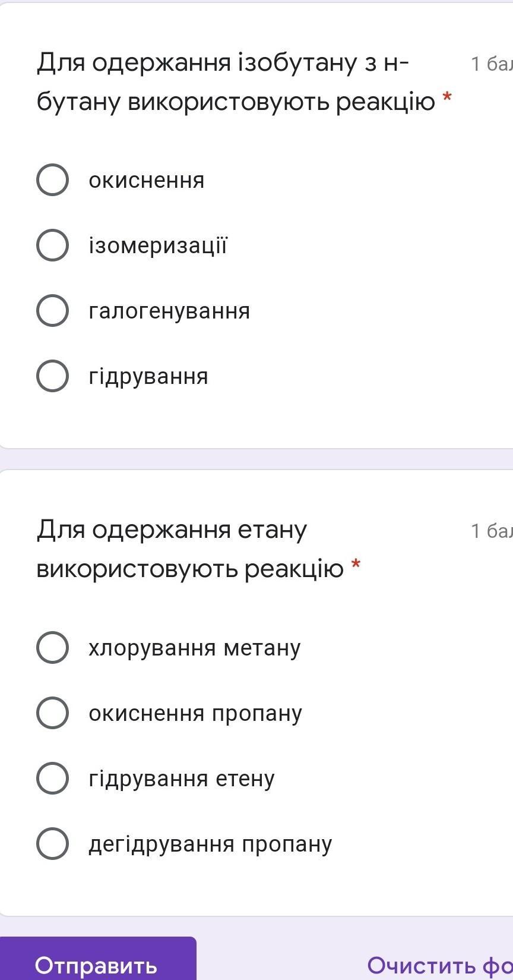Click the Очистить форму link
This screenshot has width=513, height=980.
pos(439,965)
